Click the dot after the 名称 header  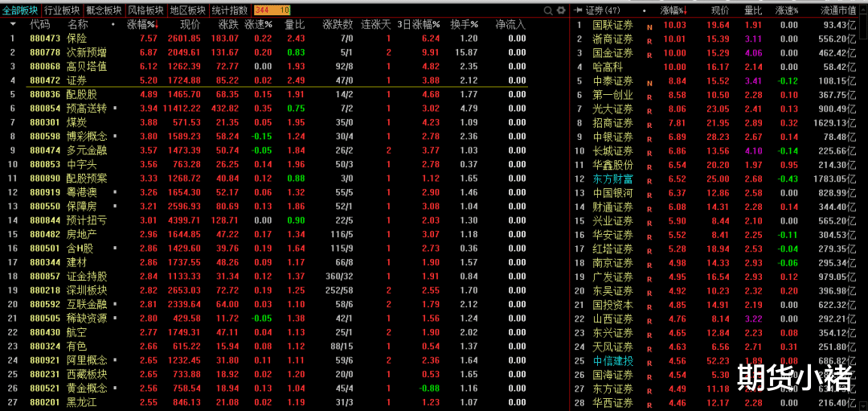[x=113, y=25]
